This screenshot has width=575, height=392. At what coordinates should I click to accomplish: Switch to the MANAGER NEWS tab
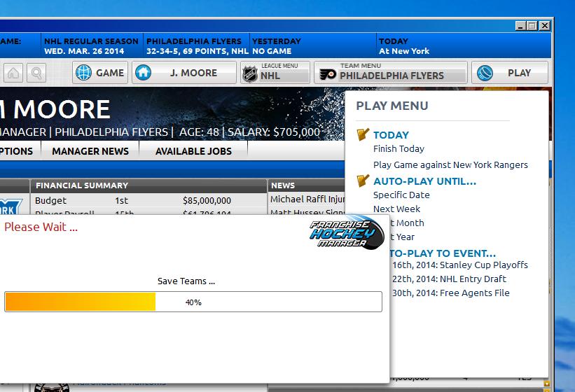pos(90,150)
